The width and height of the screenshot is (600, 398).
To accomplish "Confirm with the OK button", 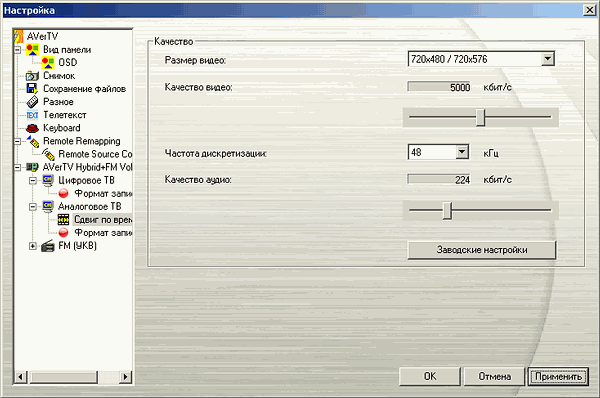I will click(430, 377).
